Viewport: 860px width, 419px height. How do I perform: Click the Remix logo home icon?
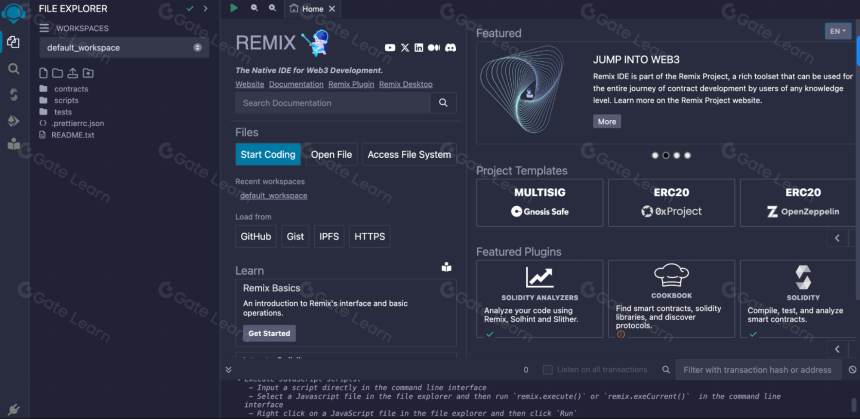[14, 12]
